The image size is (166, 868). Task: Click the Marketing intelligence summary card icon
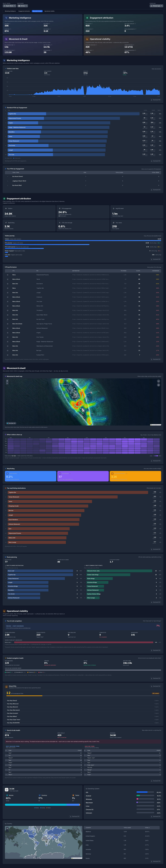[6, 18]
